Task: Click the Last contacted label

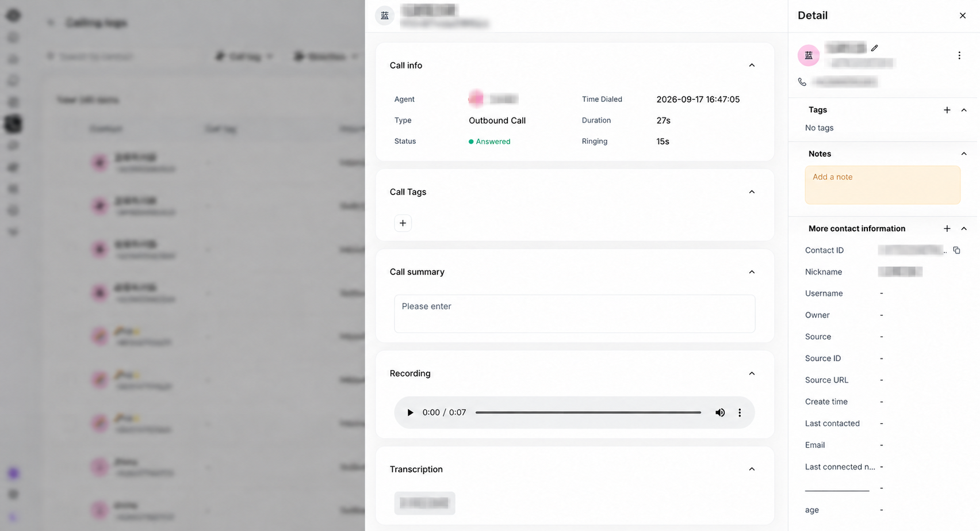Action: point(832,423)
